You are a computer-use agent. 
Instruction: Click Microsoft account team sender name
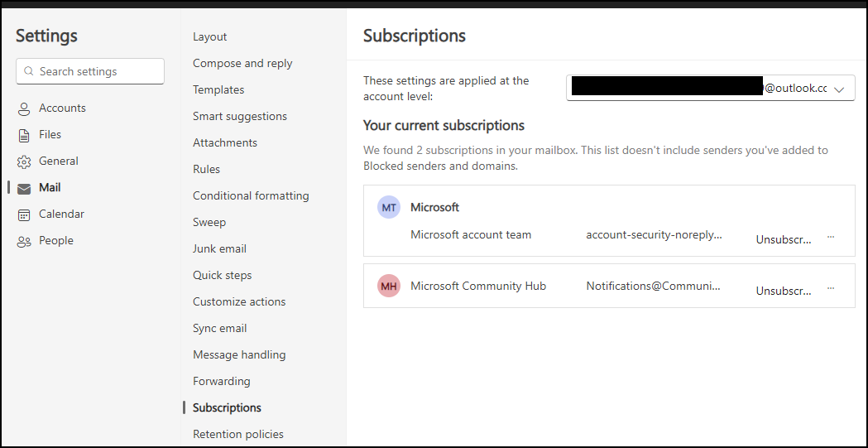click(471, 235)
